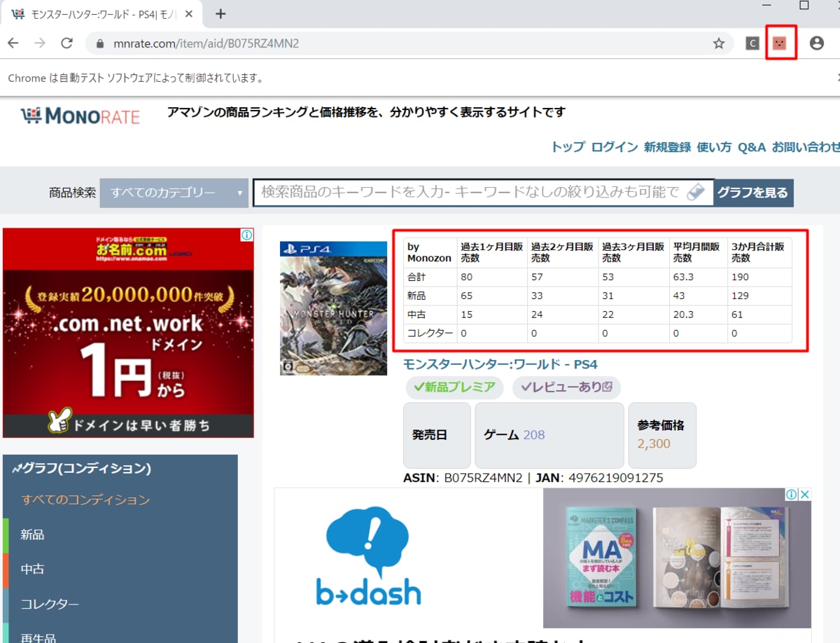Click the 平均月間販売数 20.3 cell

click(699, 314)
